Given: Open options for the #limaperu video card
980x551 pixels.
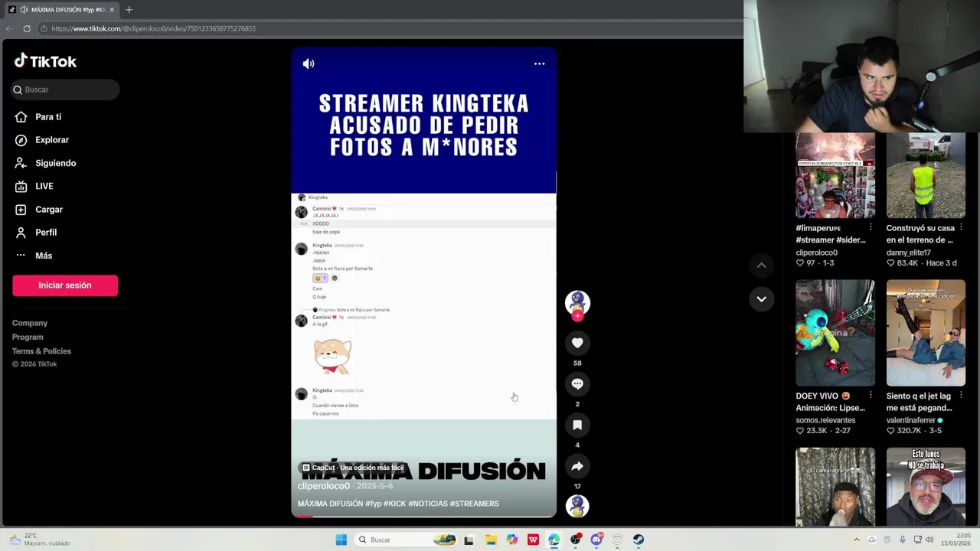Looking at the screenshot, I should point(871,228).
